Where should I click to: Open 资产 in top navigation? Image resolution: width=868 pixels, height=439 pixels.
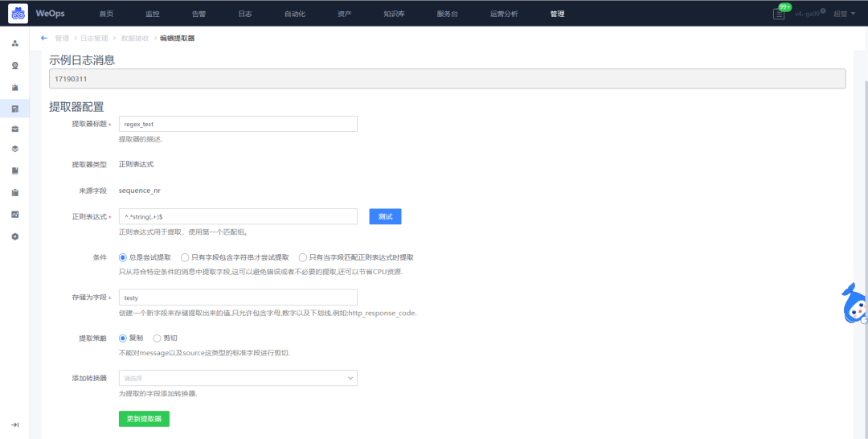[344, 14]
